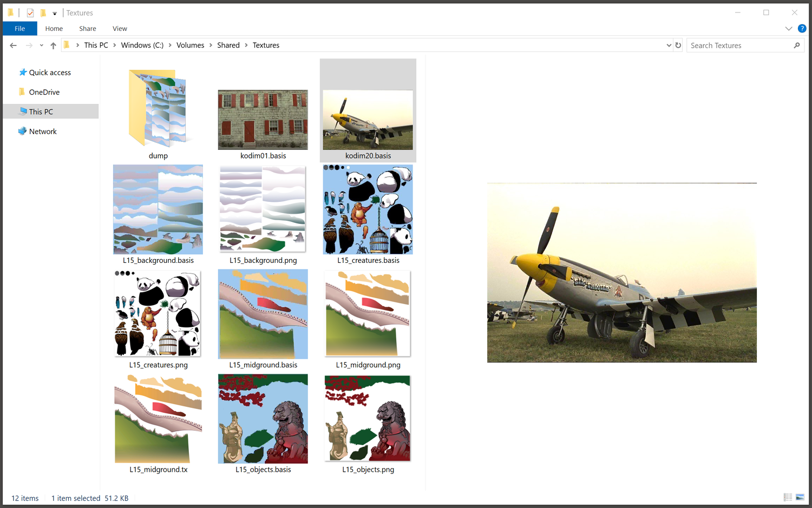
Task: Refresh the Textures folder view
Action: pos(678,45)
